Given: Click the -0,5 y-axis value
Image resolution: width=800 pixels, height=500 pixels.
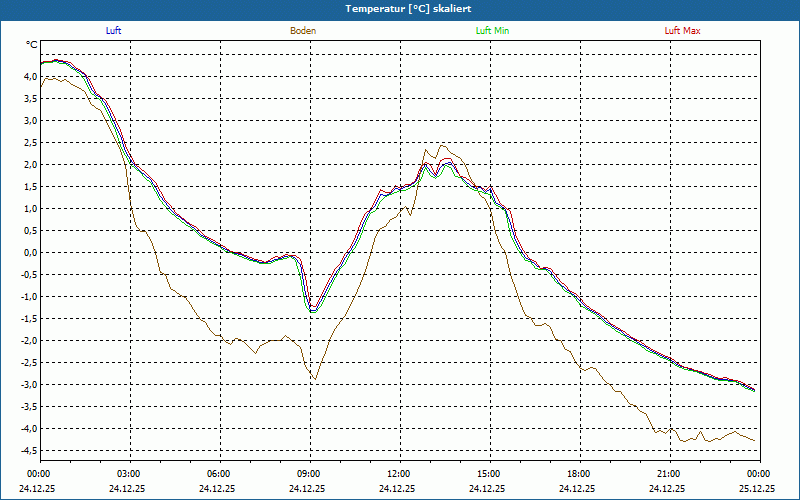Looking at the screenshot, I should pyautogui.click(x=28, y=274).
